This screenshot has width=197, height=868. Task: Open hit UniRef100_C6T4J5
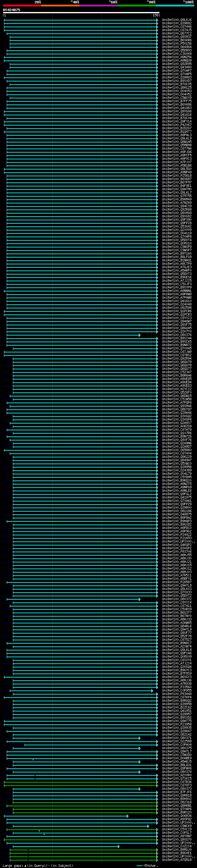[x=176, y=30]
